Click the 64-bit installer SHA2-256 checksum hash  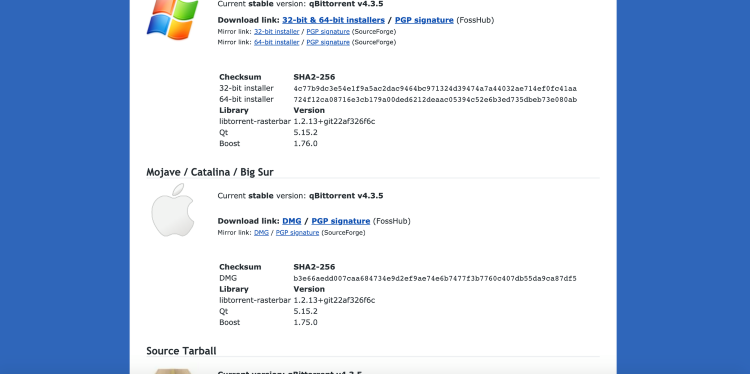coord(435,99)
